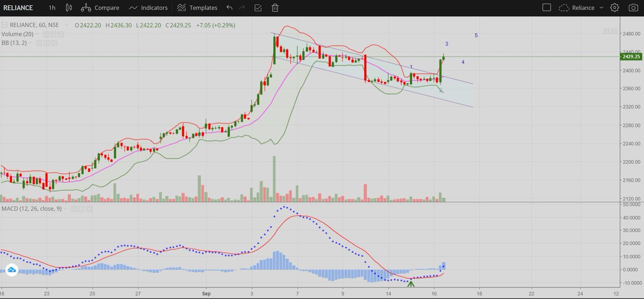The height and width of the screenshot is (299, 644).
Task: Click the green arrow marker on MACD
Action: coord(411,284)
